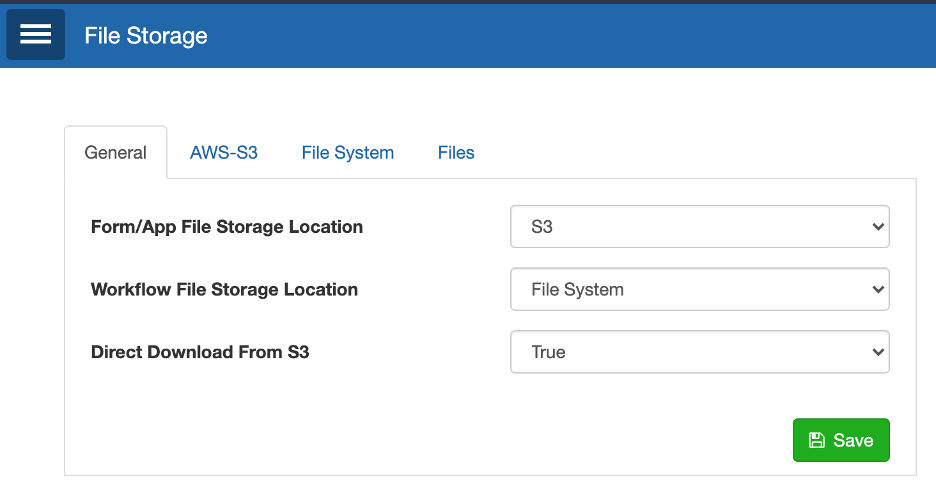The height and width of the screenshot is (490, 936).
Task: Click the File Storage header title
Action: point(146,36)
